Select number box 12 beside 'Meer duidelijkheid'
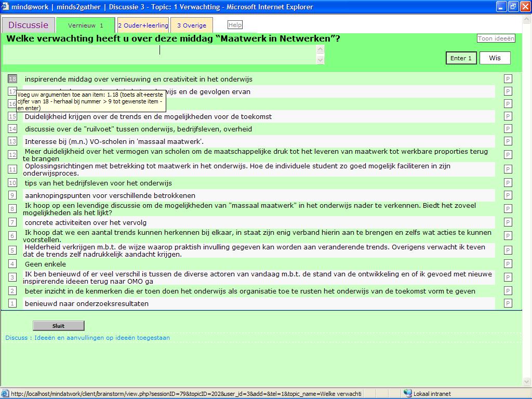The height and width of the screenshot is (399, 532). pos(12,155)
